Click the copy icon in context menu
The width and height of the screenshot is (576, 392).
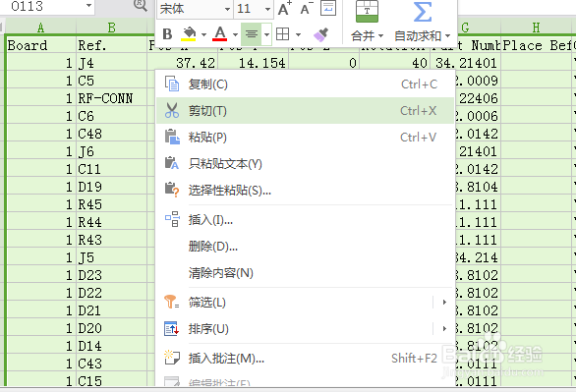(x=172, y=84)
